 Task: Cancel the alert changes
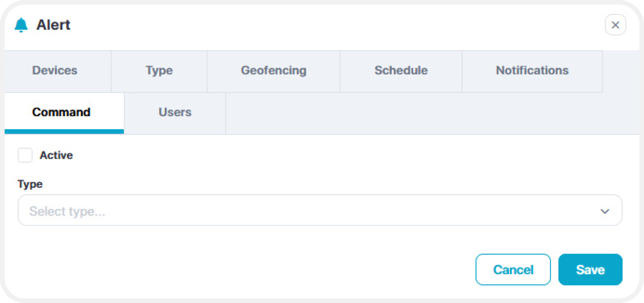(x=513, y=269)
